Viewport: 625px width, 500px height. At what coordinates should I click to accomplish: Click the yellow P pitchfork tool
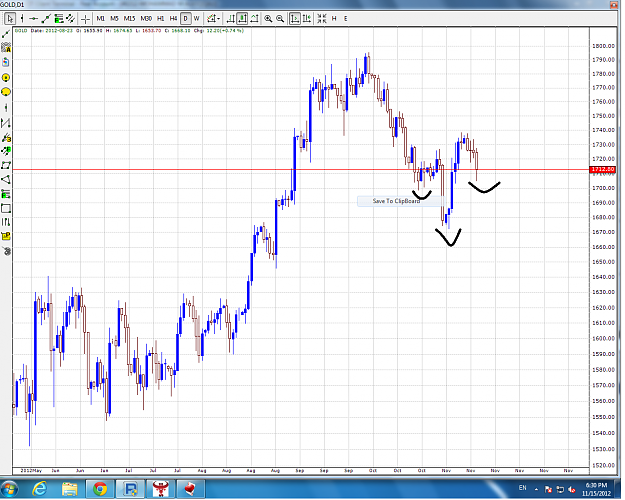click(x=6, y=236)
